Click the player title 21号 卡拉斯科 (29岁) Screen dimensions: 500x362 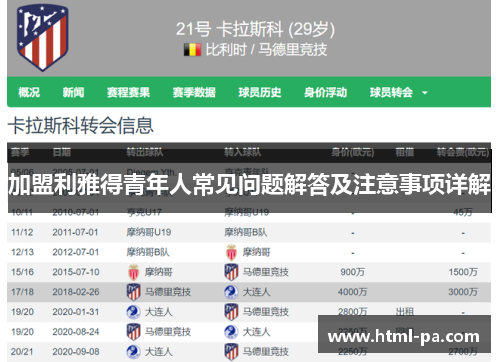(255, 29)
